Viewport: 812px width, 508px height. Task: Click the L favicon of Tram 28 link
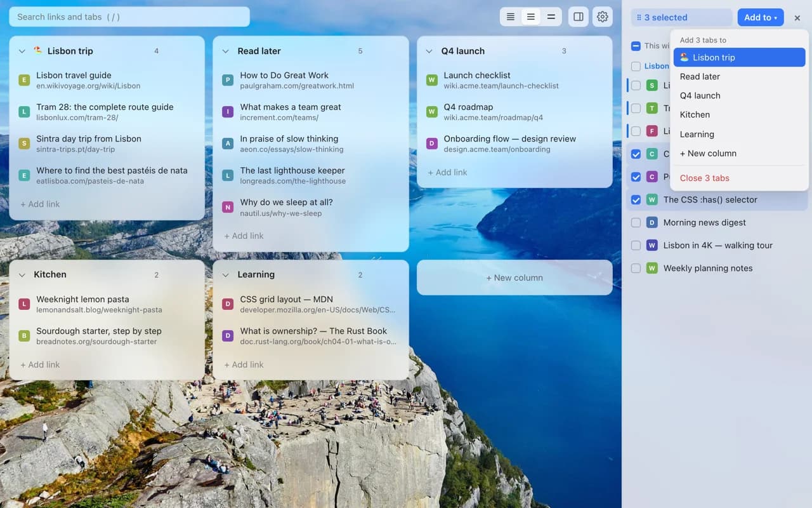point(24,112)
